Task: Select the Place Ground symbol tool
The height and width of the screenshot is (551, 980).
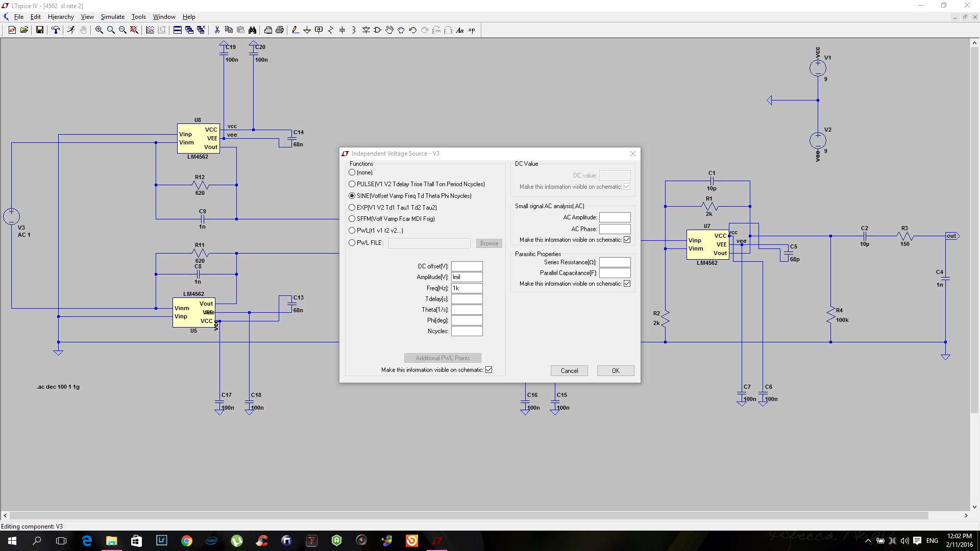Action: tap(307, 30)
